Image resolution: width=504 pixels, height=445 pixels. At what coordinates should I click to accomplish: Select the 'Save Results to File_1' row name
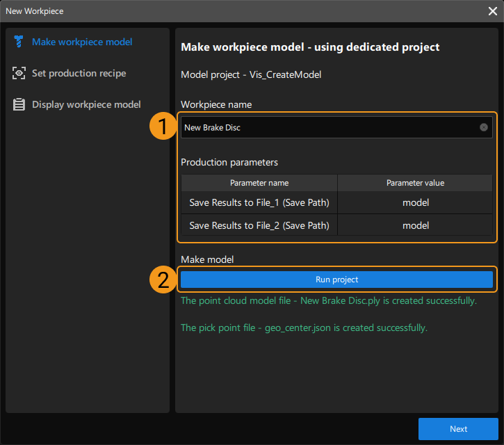click(259, 203)
